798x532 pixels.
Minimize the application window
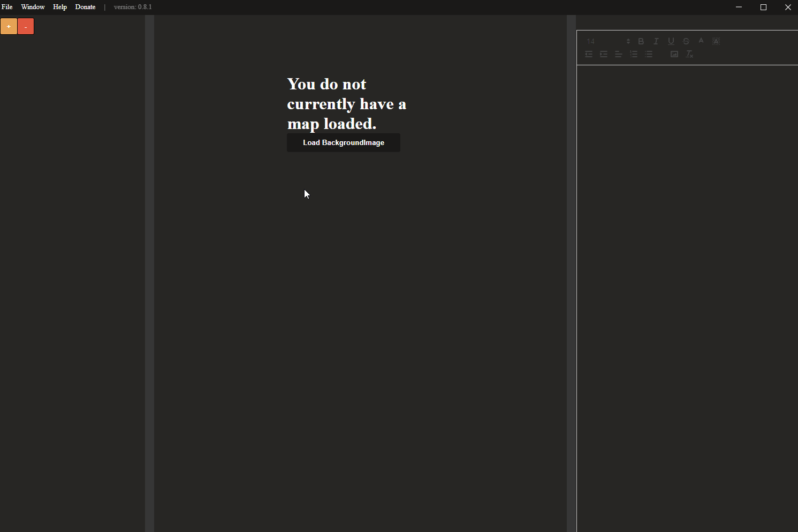click(x=739, y=7)
